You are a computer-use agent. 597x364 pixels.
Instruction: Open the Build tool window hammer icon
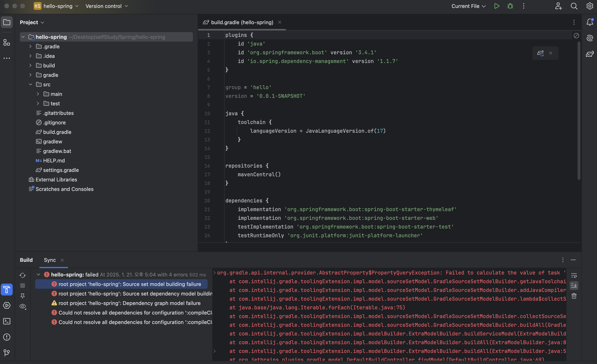(x=7, y=289)
